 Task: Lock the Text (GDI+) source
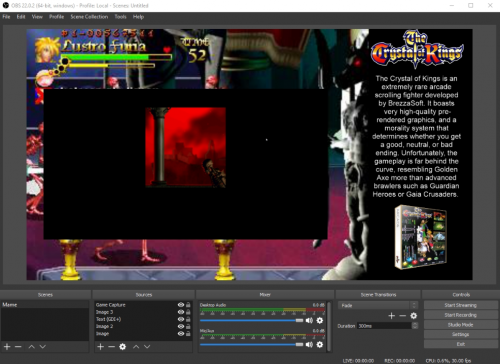[188, 319]
